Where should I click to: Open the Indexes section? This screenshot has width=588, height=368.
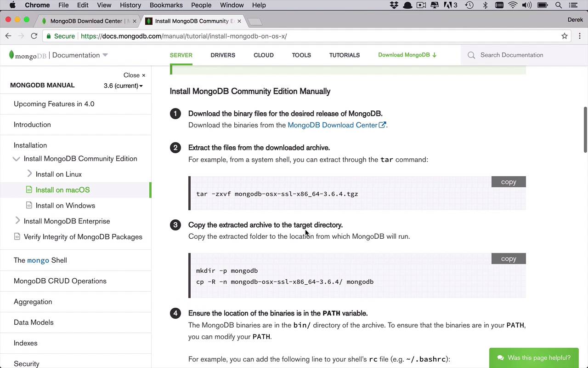25,343
